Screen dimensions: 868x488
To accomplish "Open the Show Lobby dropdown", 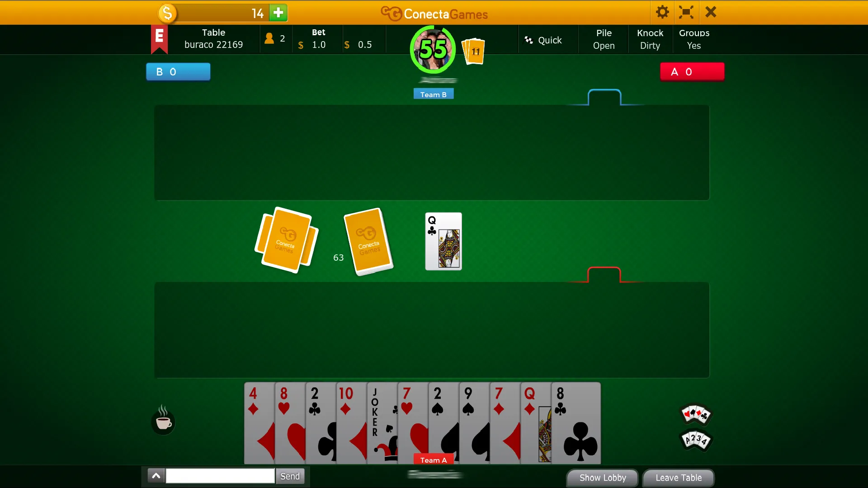I will tap(603, 477).
